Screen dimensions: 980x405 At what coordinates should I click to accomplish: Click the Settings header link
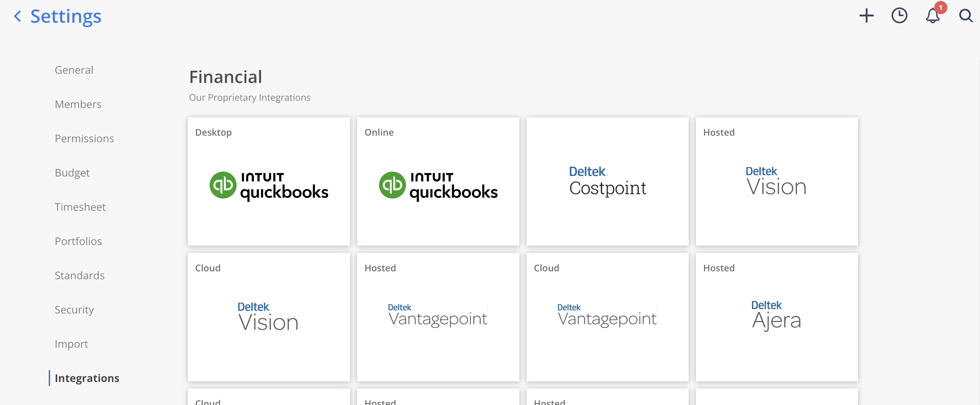[x=66, y=16]
